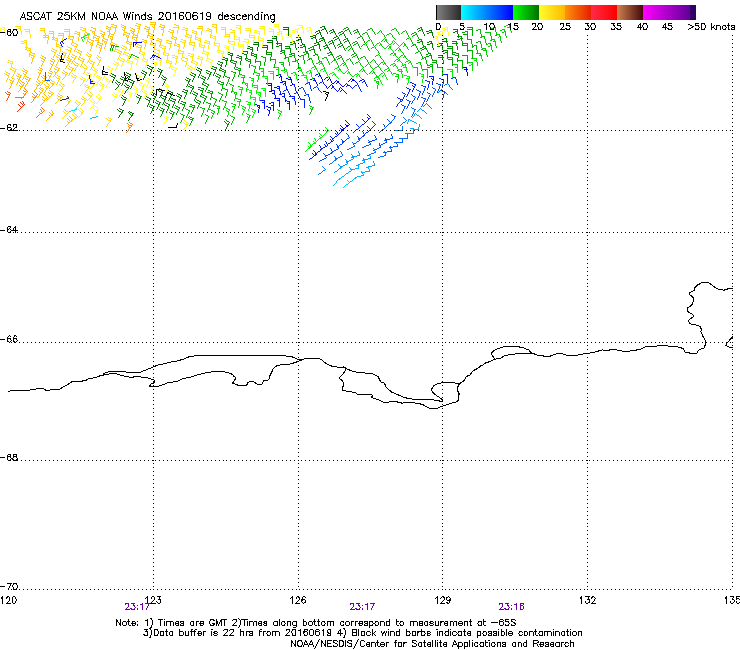
Task: Click the gray 0-5 knots legend segment
Action: tap(448, 12)
